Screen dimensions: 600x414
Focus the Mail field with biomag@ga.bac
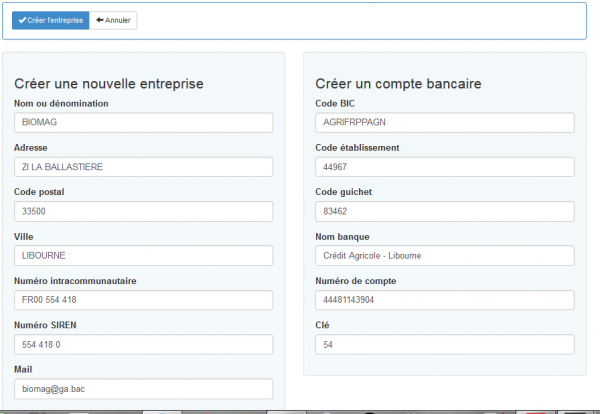pos(143,389)
